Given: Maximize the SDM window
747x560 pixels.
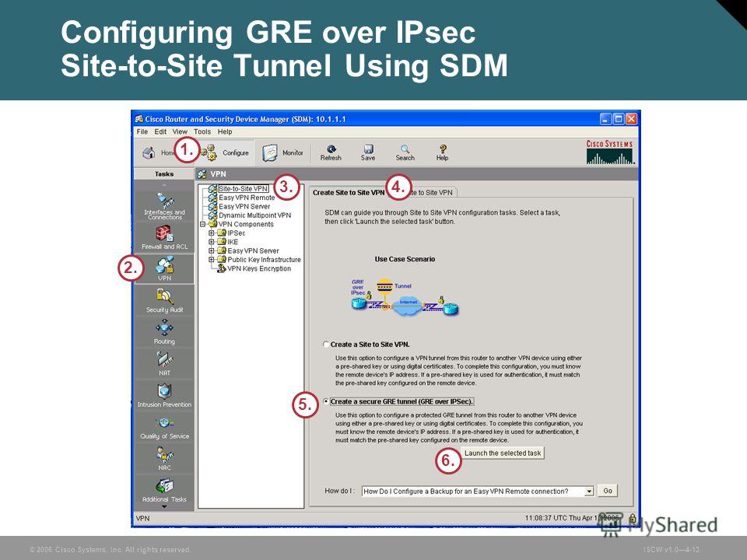Looking at the screenshot, I should click(619, 119).
